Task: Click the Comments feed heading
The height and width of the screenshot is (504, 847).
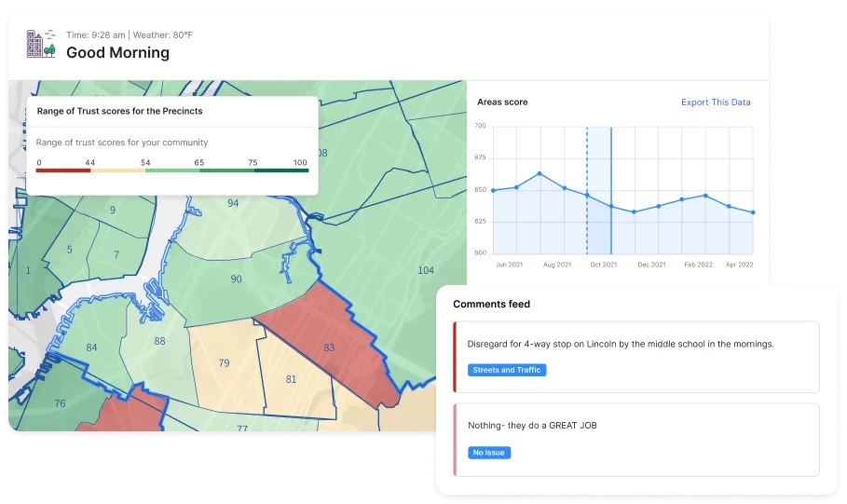Action: click(492, 304)
